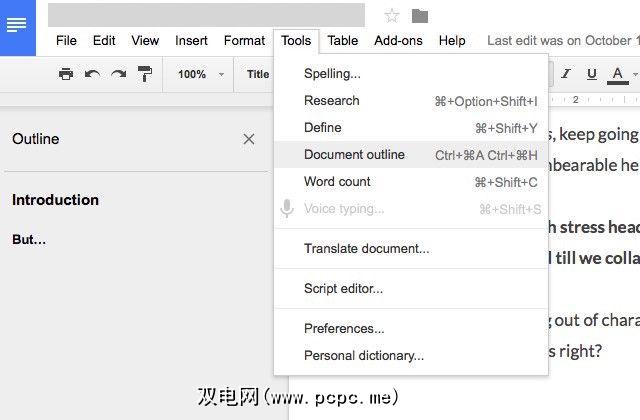Open the 100% zoom dropdown
This screenshot has height=420, width=640.
[x=197, y=74]
